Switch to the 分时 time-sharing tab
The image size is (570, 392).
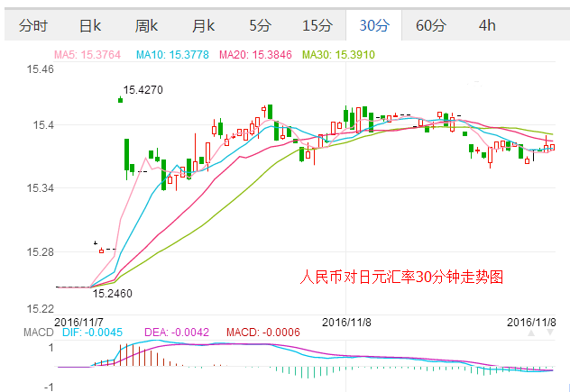[33, 25]
